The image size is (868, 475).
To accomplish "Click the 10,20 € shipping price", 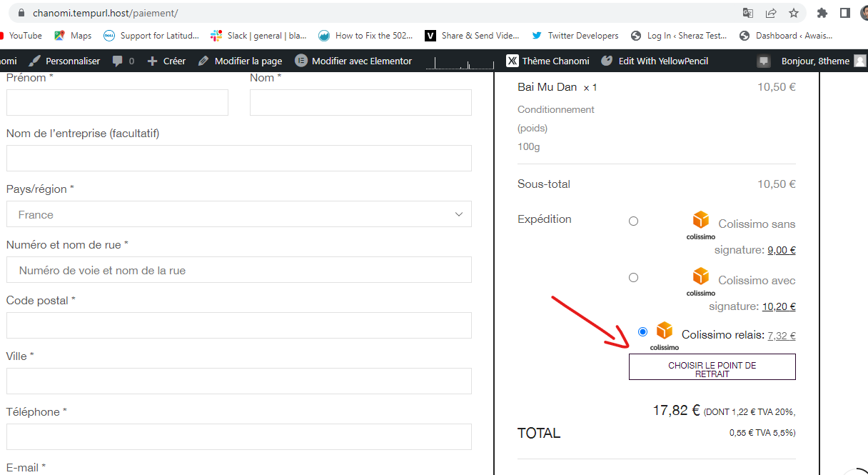I will click(x=779, y=306).
